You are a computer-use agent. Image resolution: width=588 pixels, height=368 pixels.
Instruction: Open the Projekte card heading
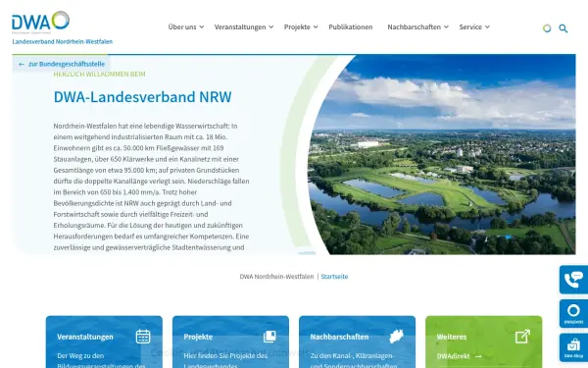(x=198, y=337)
